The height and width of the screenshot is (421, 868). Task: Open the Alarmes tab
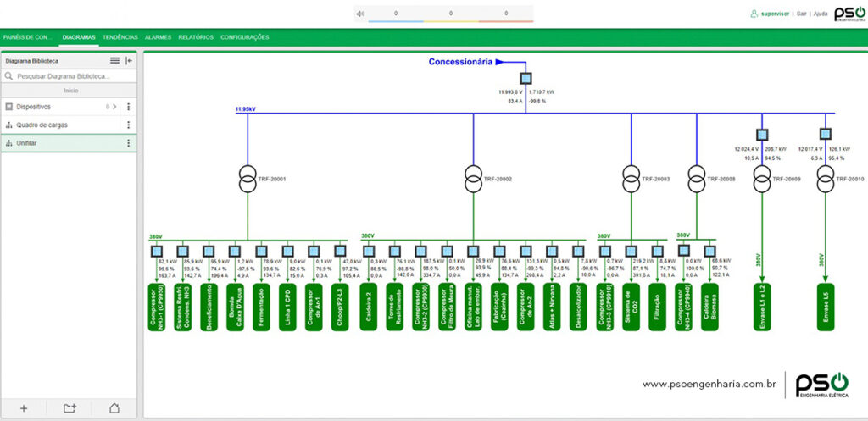[158, 37]
